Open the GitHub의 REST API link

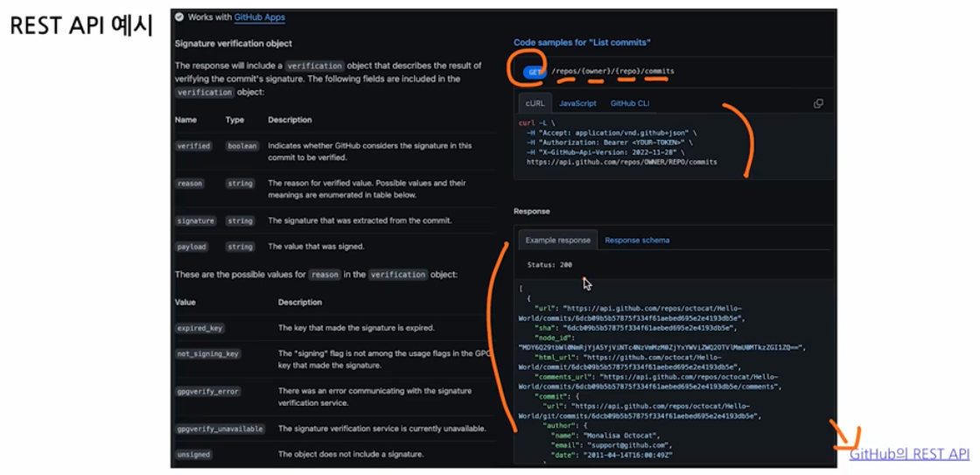pyautogui.click(x=909, y=454)
